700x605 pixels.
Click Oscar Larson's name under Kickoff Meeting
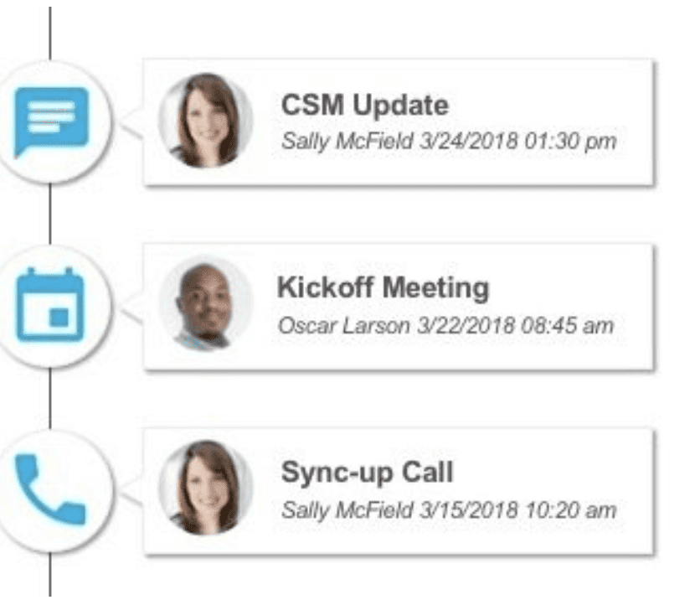[344, 324]
